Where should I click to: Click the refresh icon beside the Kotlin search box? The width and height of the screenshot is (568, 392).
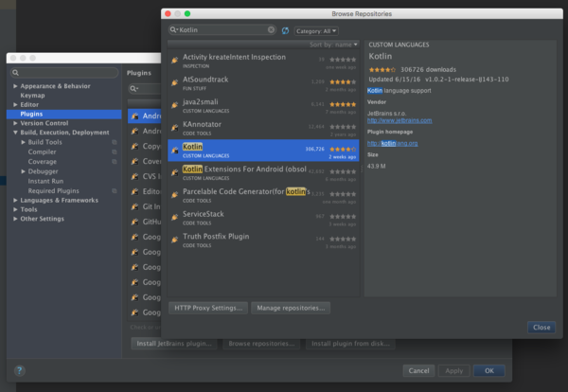[286, 31]
